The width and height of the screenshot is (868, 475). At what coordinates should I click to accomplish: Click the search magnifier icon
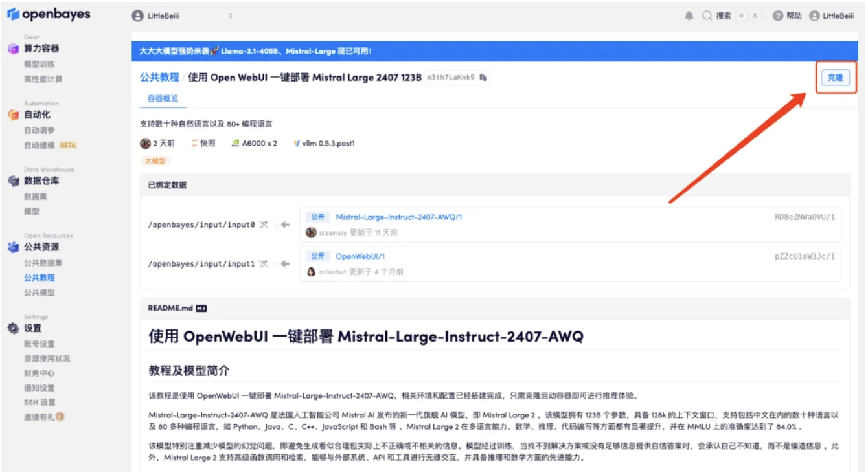pos(707,16)
